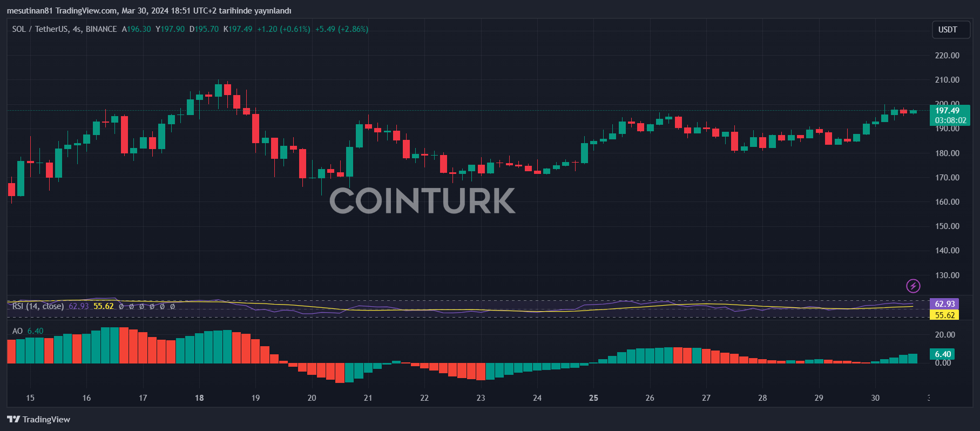Click the yellow 55.62 RSI axis label
The width and height of the screenshot is (980, 431).
[x=944, y=315]
